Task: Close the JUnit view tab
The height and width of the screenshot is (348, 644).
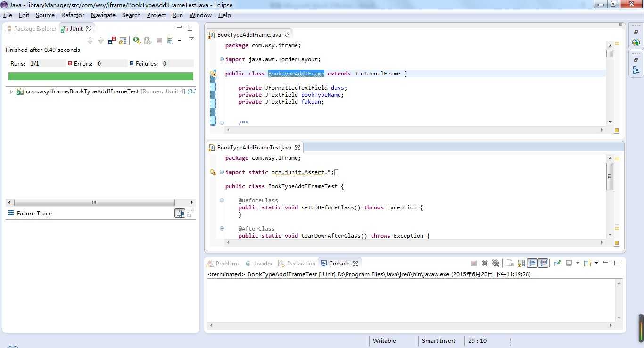Action: tap(89, 29)
